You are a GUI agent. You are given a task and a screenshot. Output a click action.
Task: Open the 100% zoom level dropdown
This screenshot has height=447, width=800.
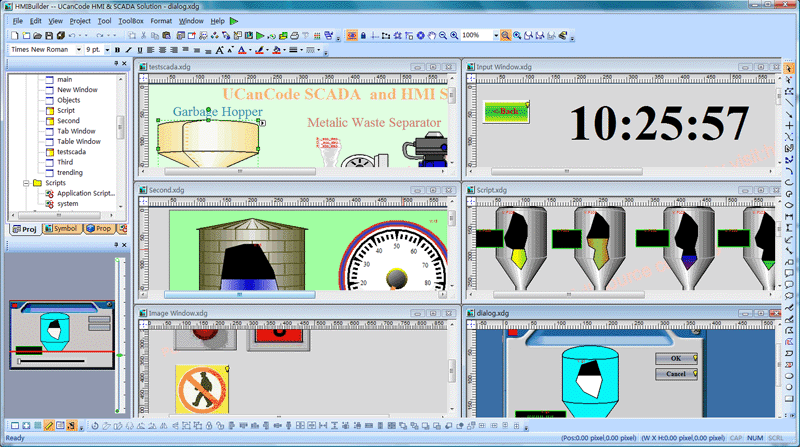(x=496, y=35)
